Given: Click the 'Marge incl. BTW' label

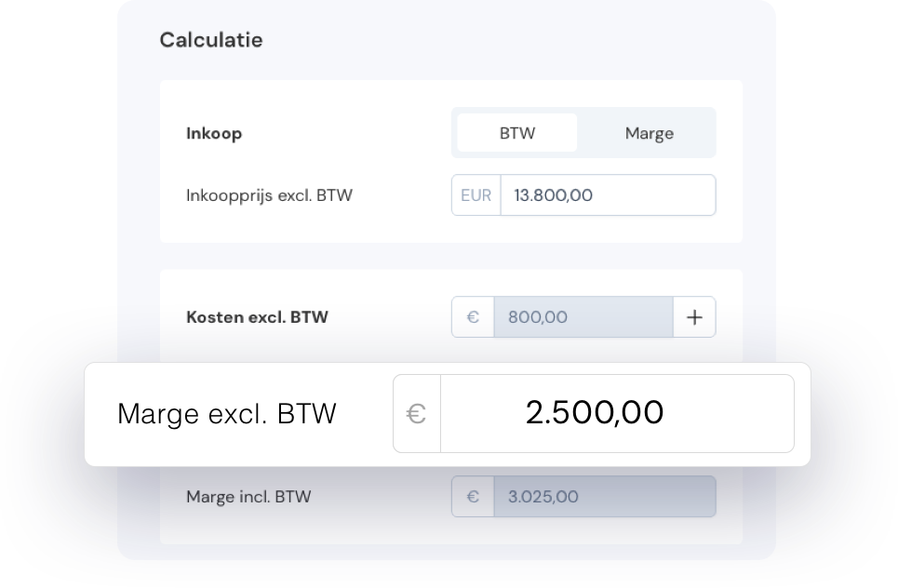Looking at the screenshot, I should (248, 497).
